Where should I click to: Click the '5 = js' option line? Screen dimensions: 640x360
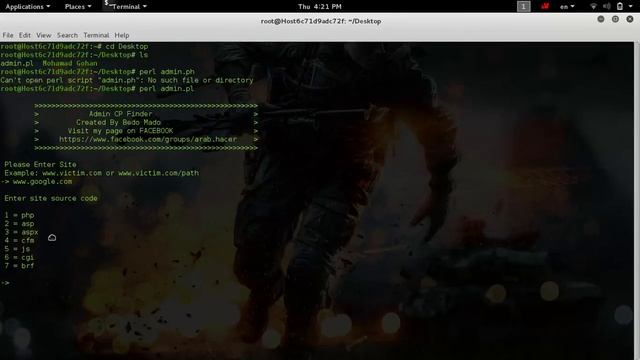(17, 249)
